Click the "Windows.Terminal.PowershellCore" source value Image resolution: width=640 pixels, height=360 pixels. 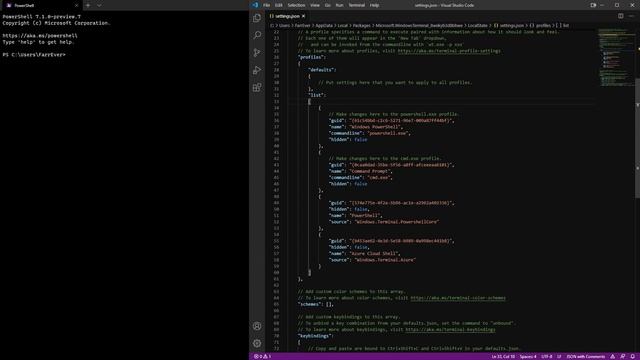pos(396,222)
